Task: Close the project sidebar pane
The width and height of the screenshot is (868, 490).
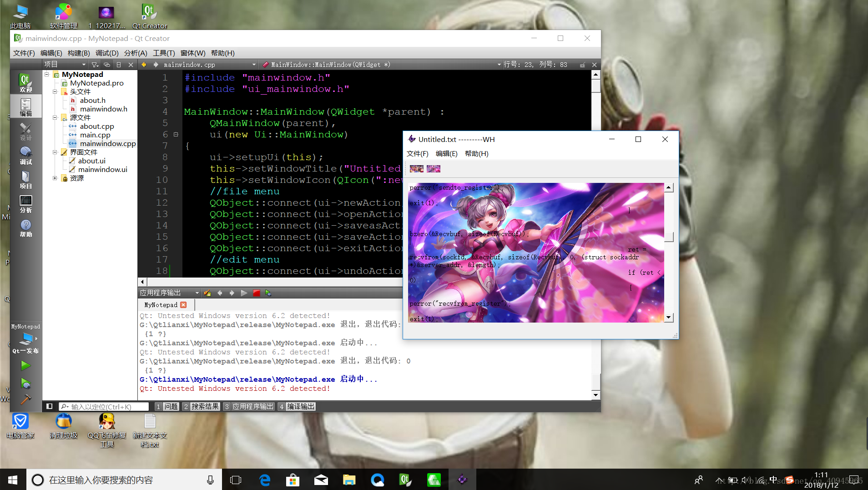Action: (131, 65)
